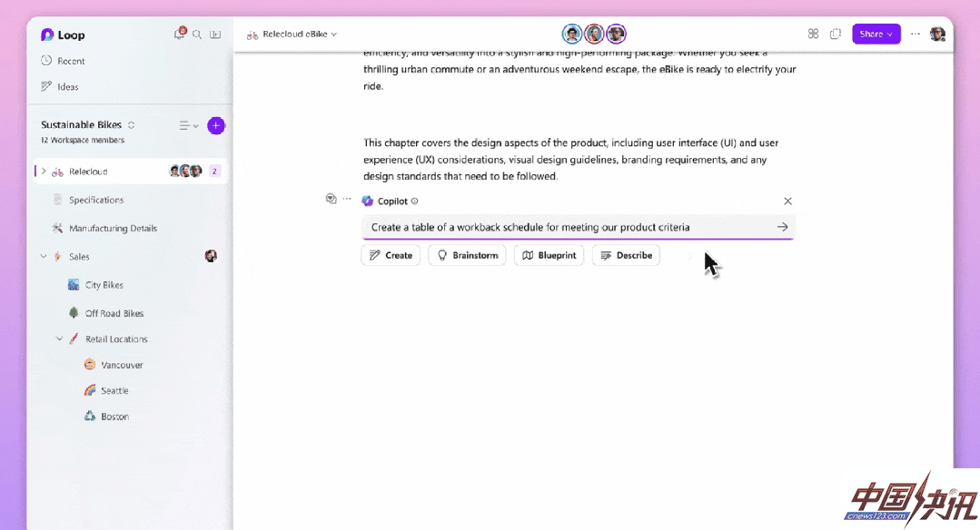Open search using the magnifier icon
The height and width of the screenshot is (530, 980).
click(197, 34)
